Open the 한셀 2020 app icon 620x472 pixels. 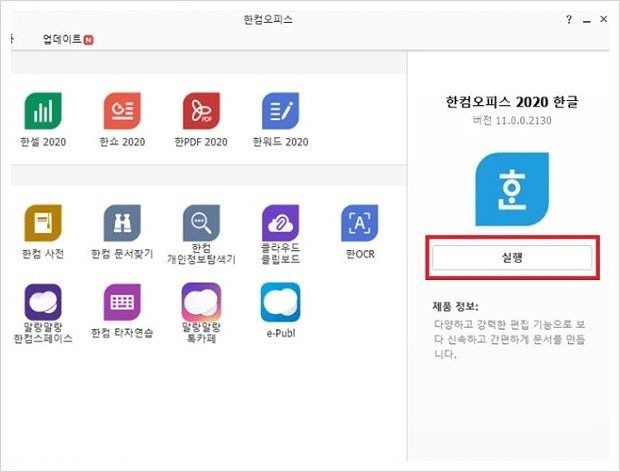coord(43,111)
